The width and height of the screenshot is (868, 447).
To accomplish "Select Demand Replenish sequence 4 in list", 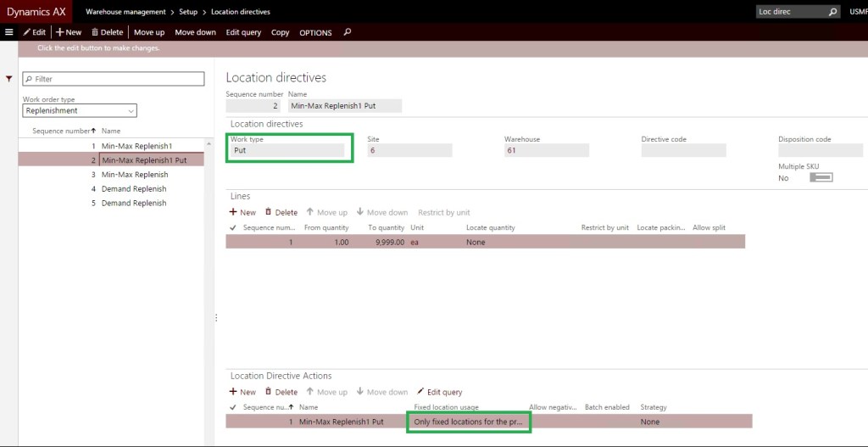I will [x=133, y=188].
